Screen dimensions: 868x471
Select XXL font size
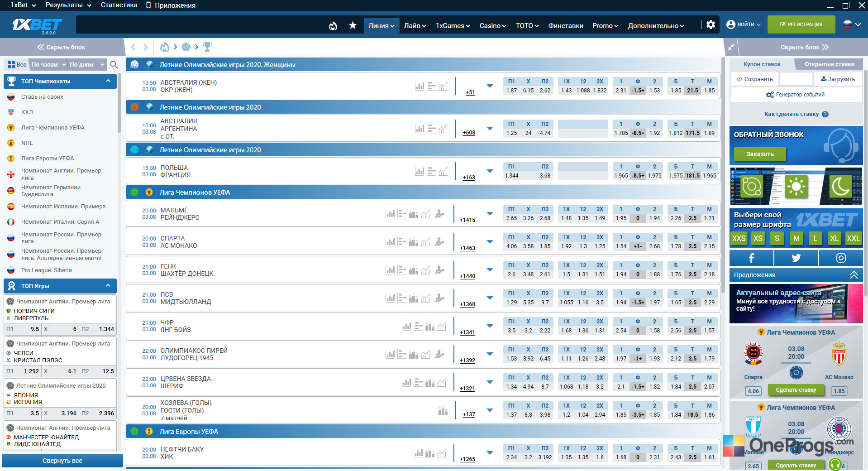click(854, 238)
